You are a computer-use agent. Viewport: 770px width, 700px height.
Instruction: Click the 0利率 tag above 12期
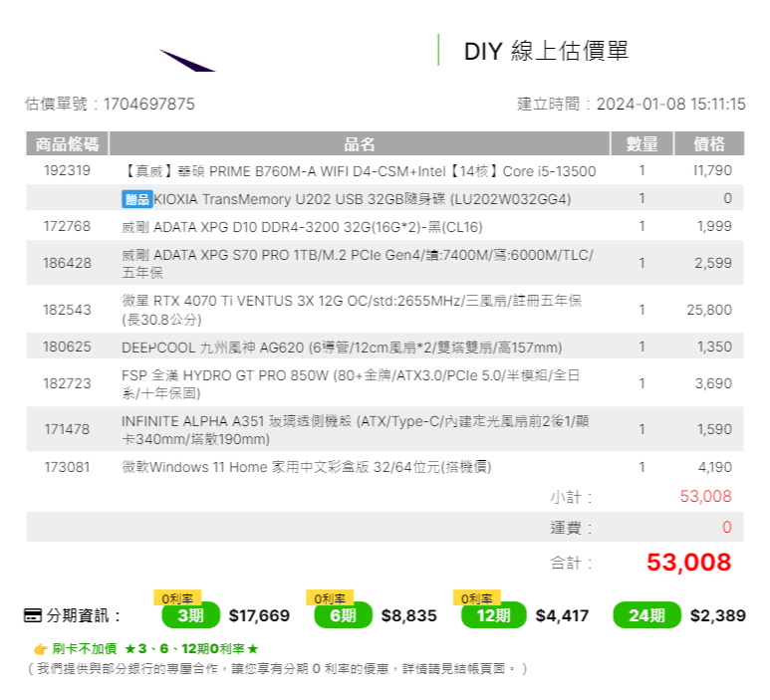tap(477, 597)
